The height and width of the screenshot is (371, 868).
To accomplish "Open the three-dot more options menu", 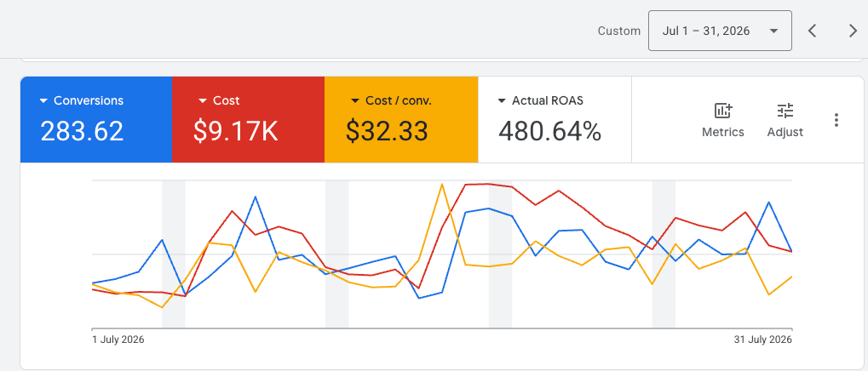I will 836,120.
